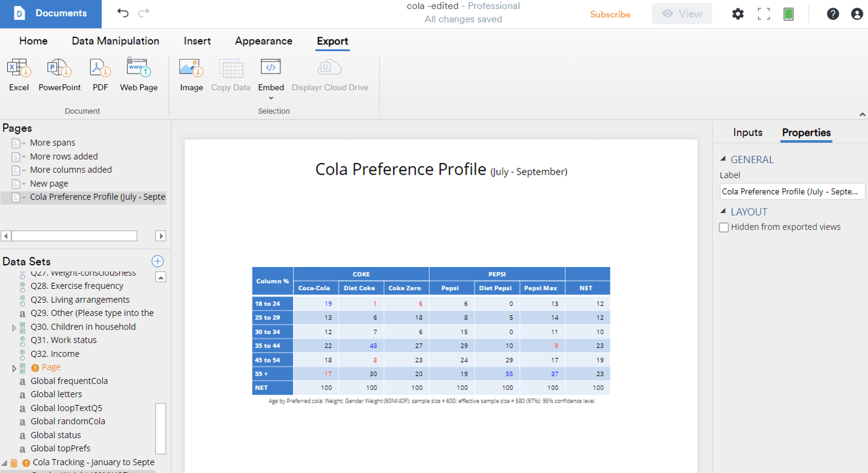
Task: Toggle Hidden from exported views checkbox
Action: [x=724, y=227]
